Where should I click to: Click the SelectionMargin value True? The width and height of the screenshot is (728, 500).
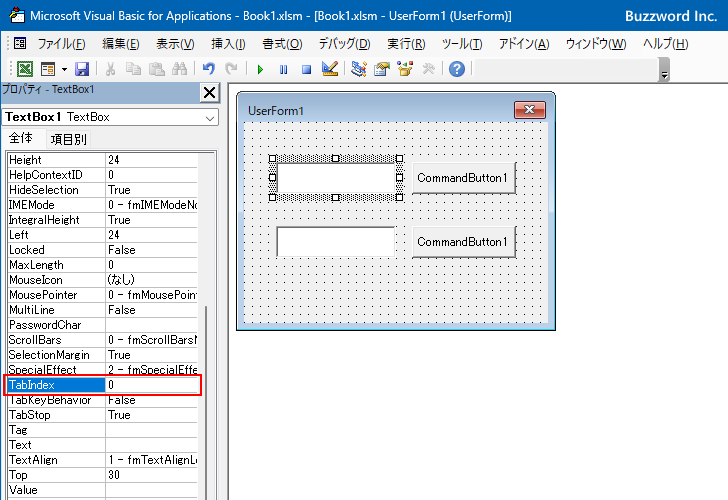pos(152,355)
